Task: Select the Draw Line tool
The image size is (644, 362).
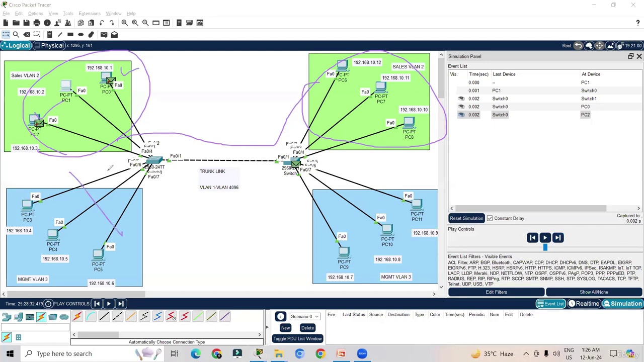Action: click(x=60, y=35)
